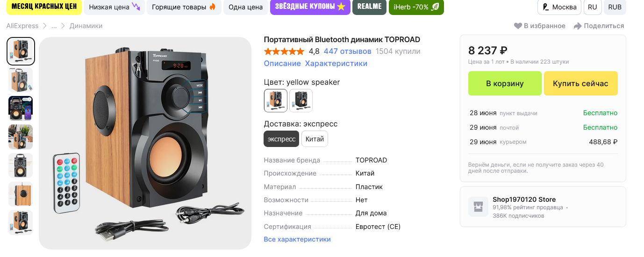This screenshot has height=257, width=644.
Task: Click the share arrow icon
Action: pyautogui.click(x=578, y=26)
